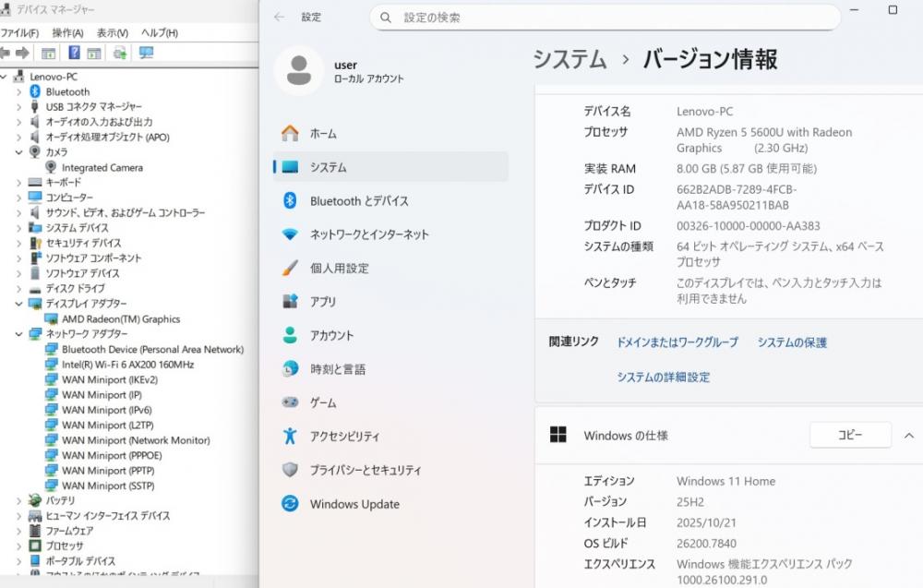The height and width of the screenshot is (588, 923).
Task: Collapse the Windows の仕様 section chevron
Action: tap(909, 436)
